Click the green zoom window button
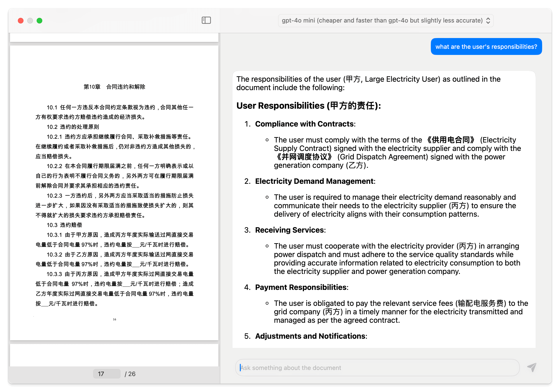This screenshot has height=392, width=560. pyautogui.click(x=39, y=21)
